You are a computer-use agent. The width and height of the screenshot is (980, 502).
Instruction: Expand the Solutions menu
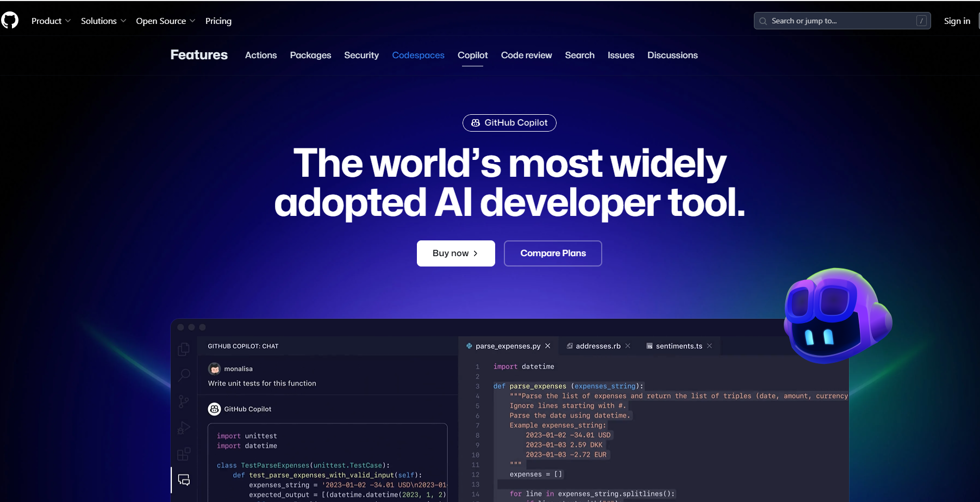(103, 21)
